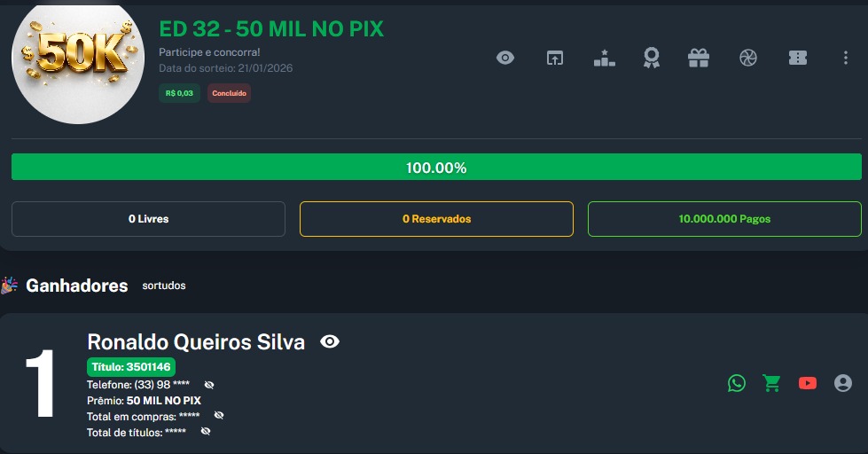
Task: Open the ticket icon in header
Action: click(798, 59)
